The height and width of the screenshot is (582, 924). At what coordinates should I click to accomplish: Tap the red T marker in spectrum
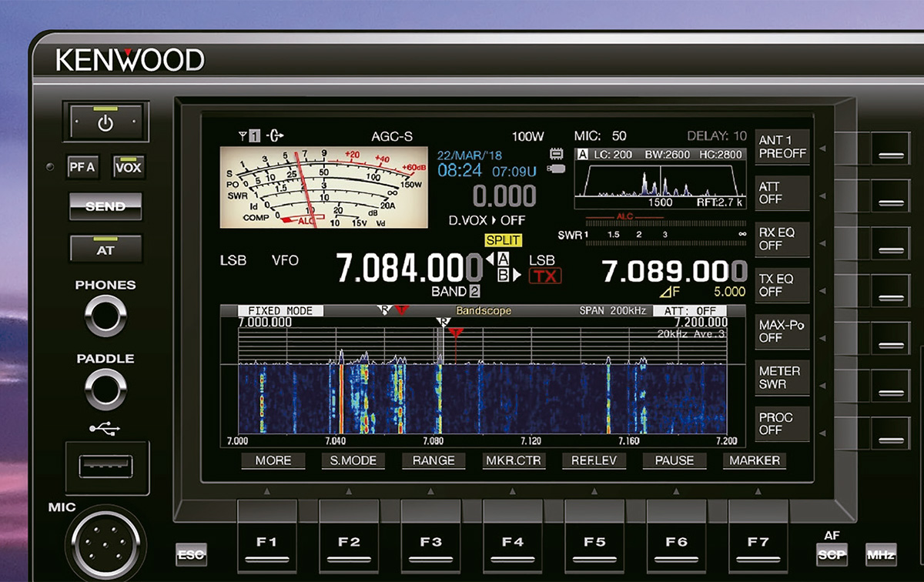pyautogui.click(x=456, y=333)
